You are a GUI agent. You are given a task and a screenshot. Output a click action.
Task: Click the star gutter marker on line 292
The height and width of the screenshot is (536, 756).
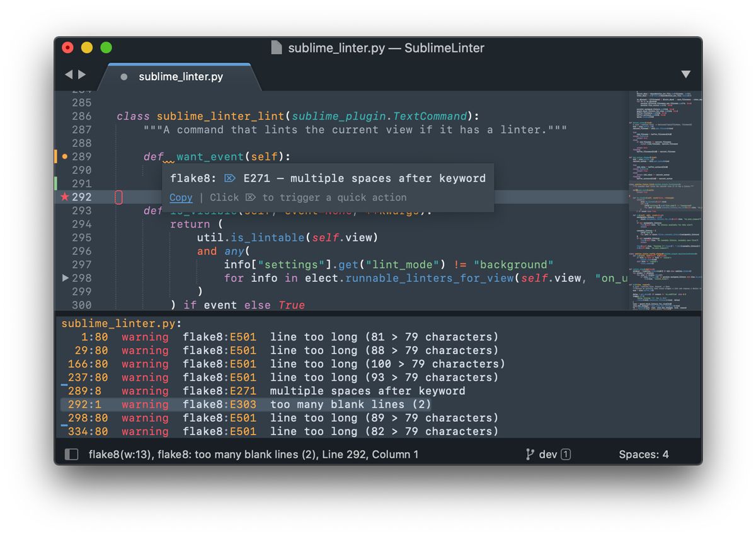coord(64,197)
